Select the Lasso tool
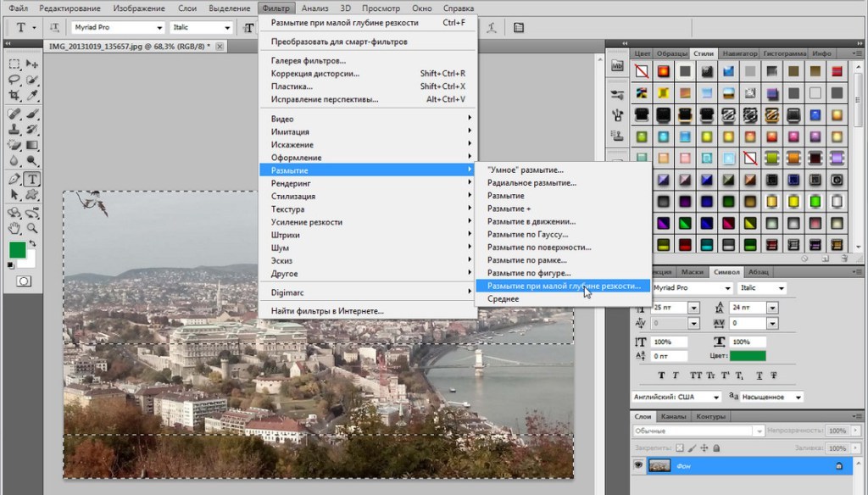 [14, 81]
